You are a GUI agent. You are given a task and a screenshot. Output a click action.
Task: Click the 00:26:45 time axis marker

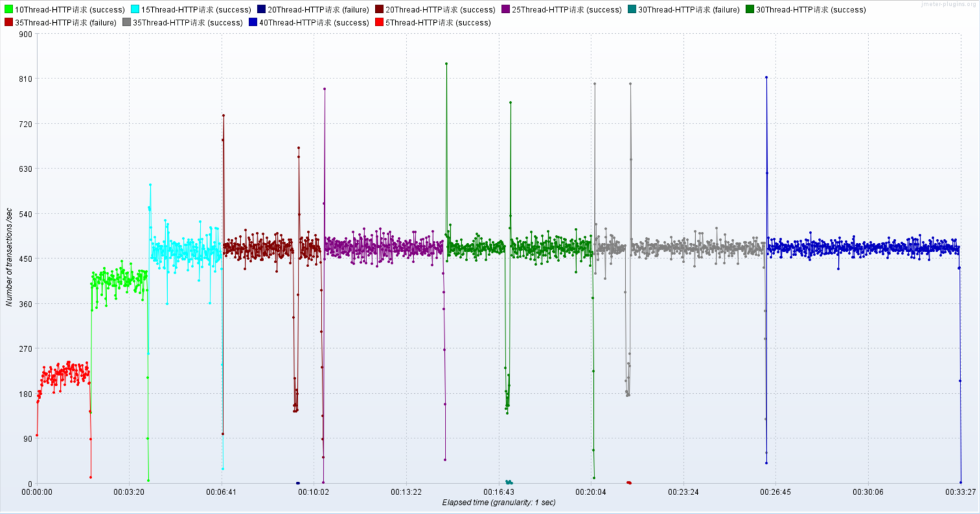click(x=776, y=492)
